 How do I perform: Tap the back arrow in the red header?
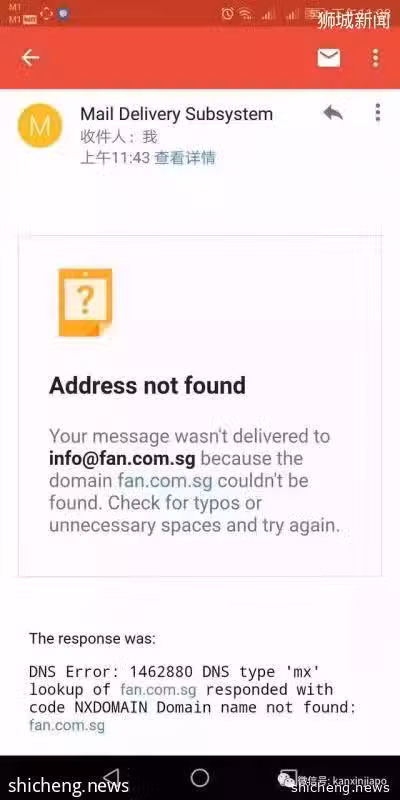point(30,58)
